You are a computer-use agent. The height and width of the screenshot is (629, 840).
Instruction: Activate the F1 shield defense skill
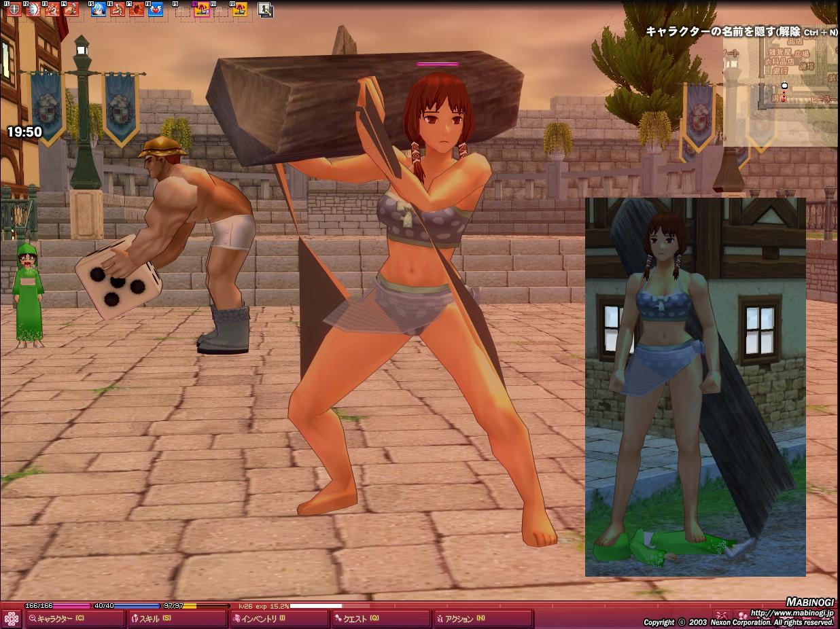coord(14,10)
